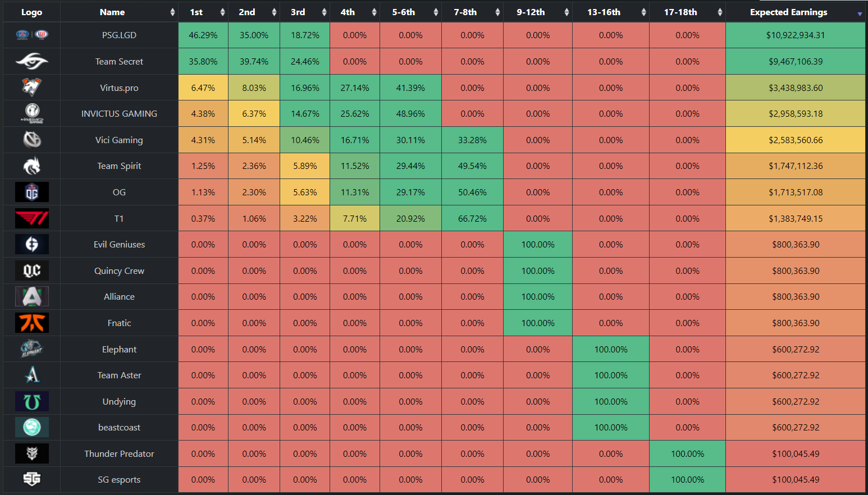Click the beastcoast teal logo
This screenshot has width=868, height=495.
click(32, 427)
